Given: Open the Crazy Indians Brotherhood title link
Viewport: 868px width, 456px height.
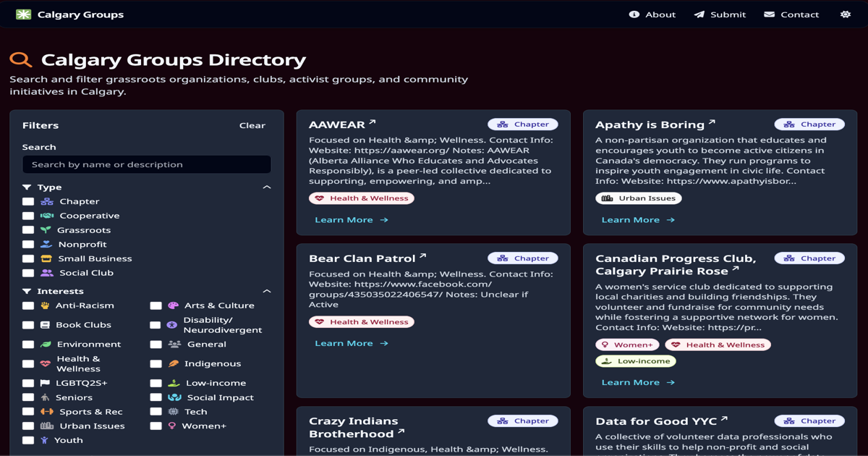Looking at the screenshot, I should (x=357, y=427).
